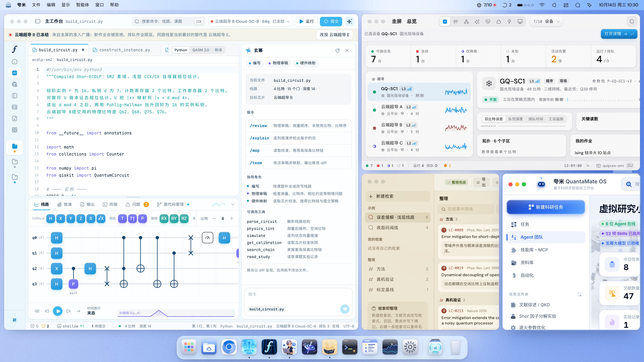Viewport: 644px width, 362px height.
Task: Open the 7/10 设备 dropdown
Action: (546, 21)
